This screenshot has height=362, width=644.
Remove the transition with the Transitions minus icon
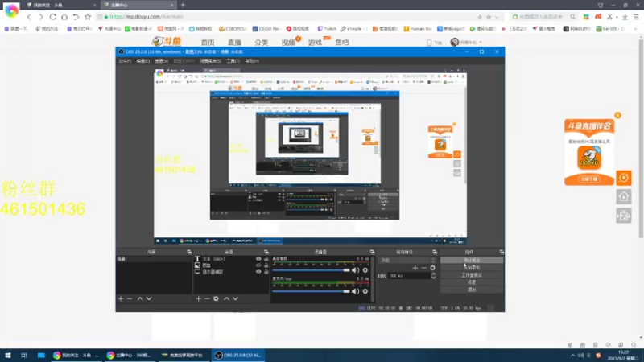point(424,268)
